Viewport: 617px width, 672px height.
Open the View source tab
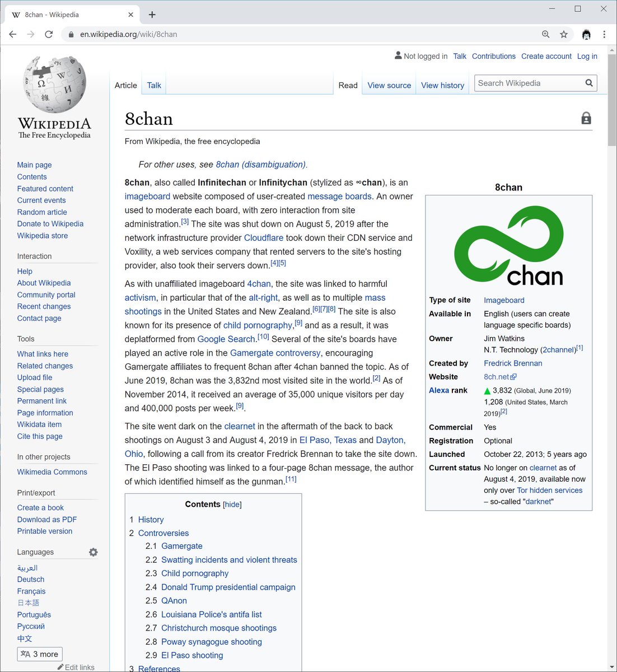click(389, 85)
